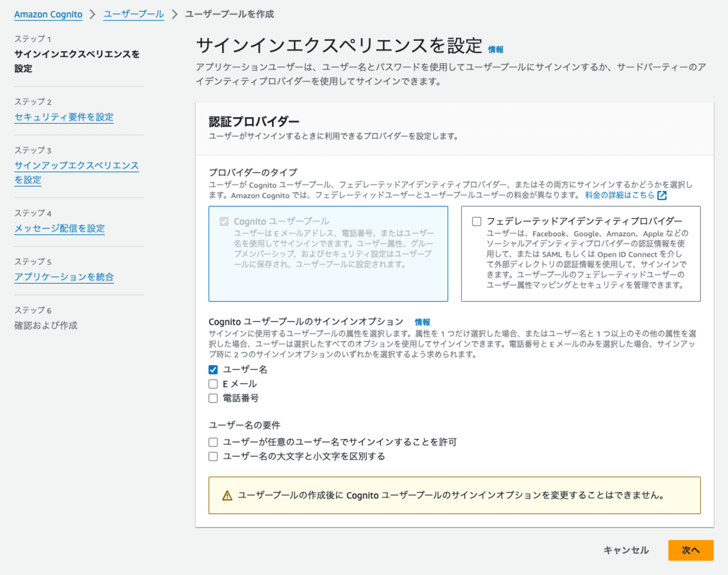Enable ユーザー名の大文字と小文字を区別する checkbox
This screenshot has width=728, height=575.
coord(213,456)
